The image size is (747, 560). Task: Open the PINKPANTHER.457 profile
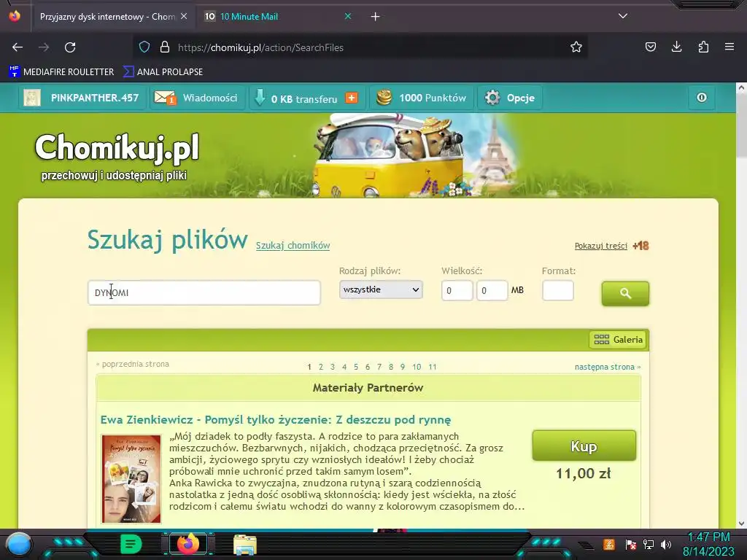click(94, 98)
